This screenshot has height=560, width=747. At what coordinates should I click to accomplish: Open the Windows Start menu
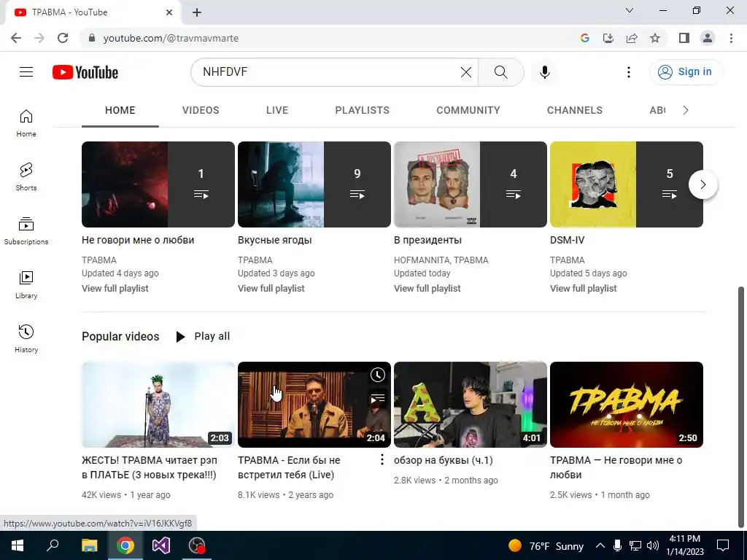click(x=18, y=545)
